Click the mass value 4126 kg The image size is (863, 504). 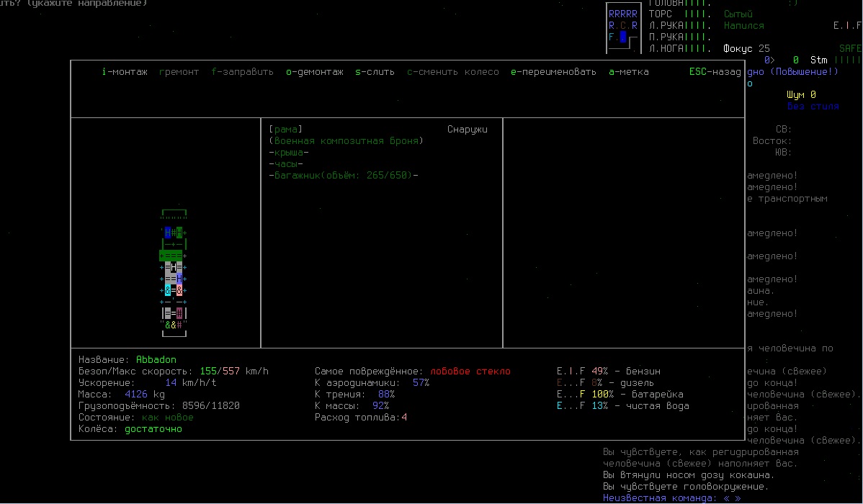point(144,395)
